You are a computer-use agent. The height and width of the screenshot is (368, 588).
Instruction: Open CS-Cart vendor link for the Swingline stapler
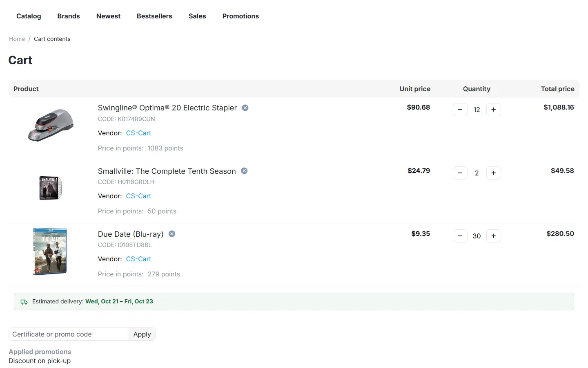[x=138, y=133]
